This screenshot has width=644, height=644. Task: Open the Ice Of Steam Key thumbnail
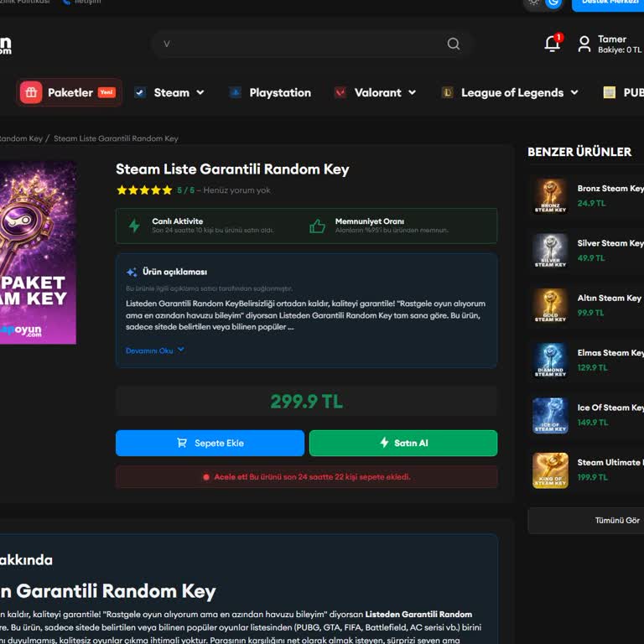coord(550,415)
